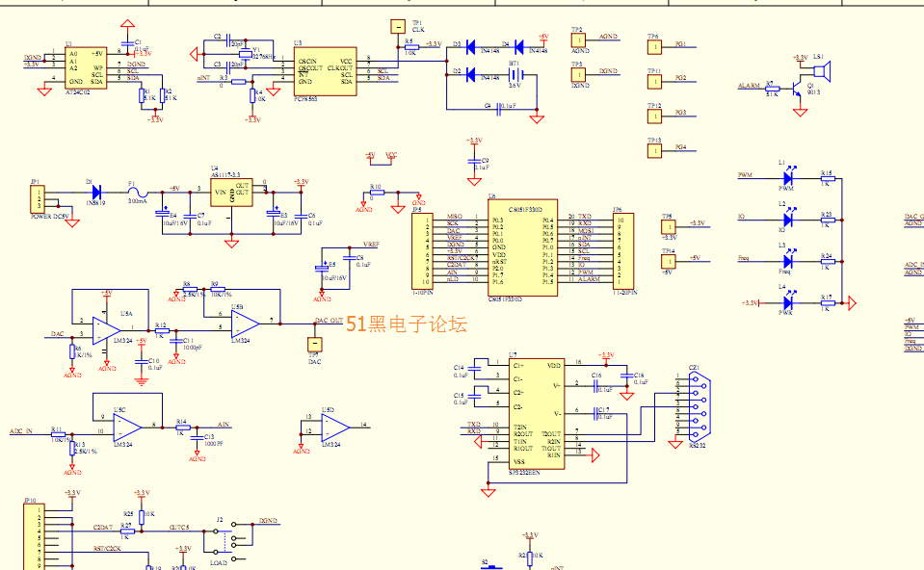924x570 pixels.
Task: Click the L1 PWM LED
Action: (x=788, y=178)
